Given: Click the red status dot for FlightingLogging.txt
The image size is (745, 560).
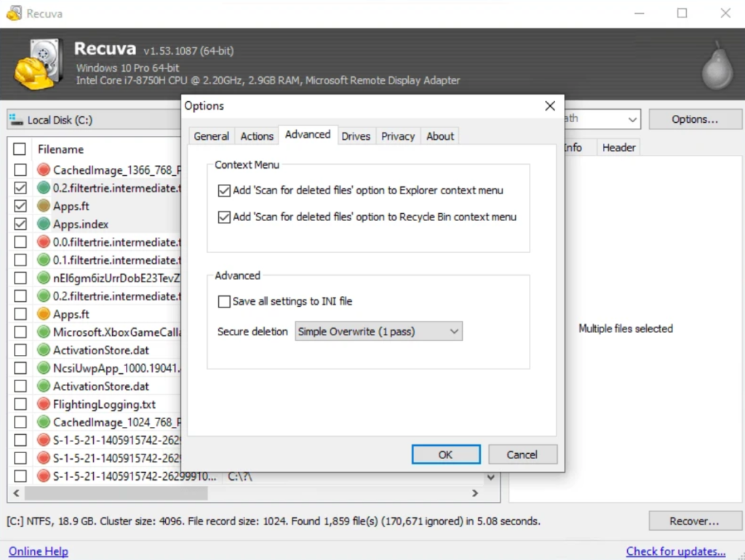Looking at the screenshot, I should pyautogui.click(x=43, y=404).
